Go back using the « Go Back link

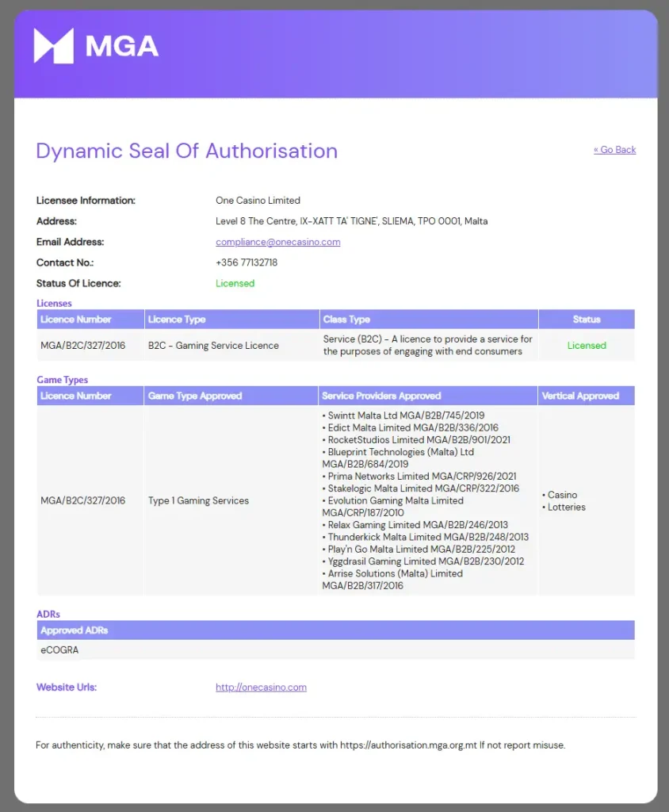point(614,150)
